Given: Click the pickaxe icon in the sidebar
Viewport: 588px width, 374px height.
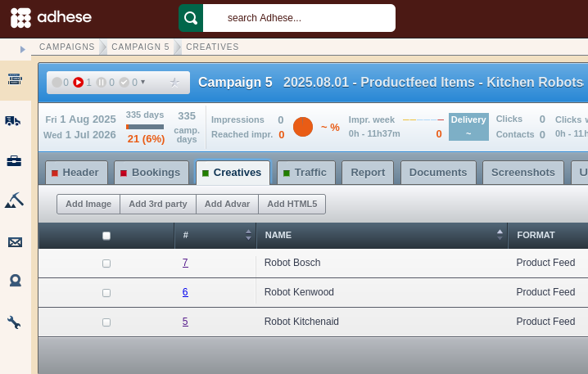Looking at the screenshot, I should 14,201.
